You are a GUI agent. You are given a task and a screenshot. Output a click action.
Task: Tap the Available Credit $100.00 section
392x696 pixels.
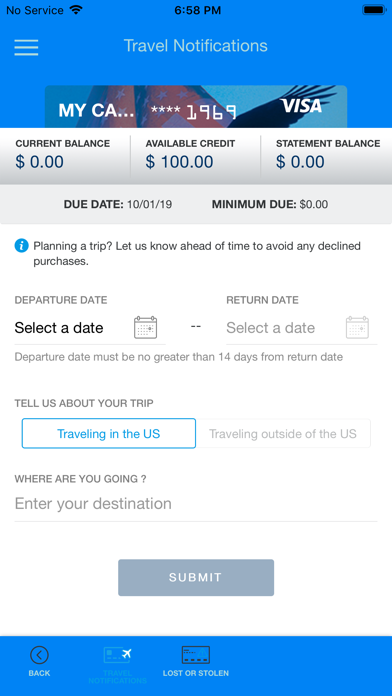tap(195, 156)
